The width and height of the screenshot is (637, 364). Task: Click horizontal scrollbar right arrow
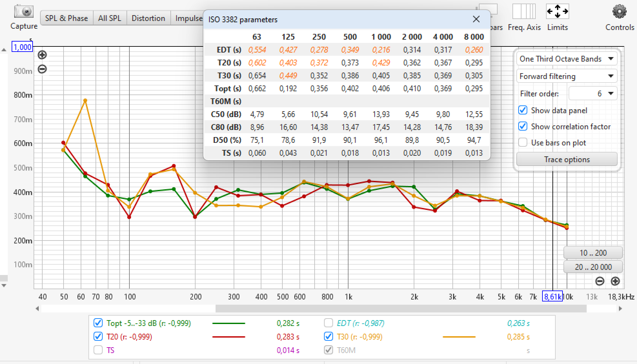pos(620,309)
